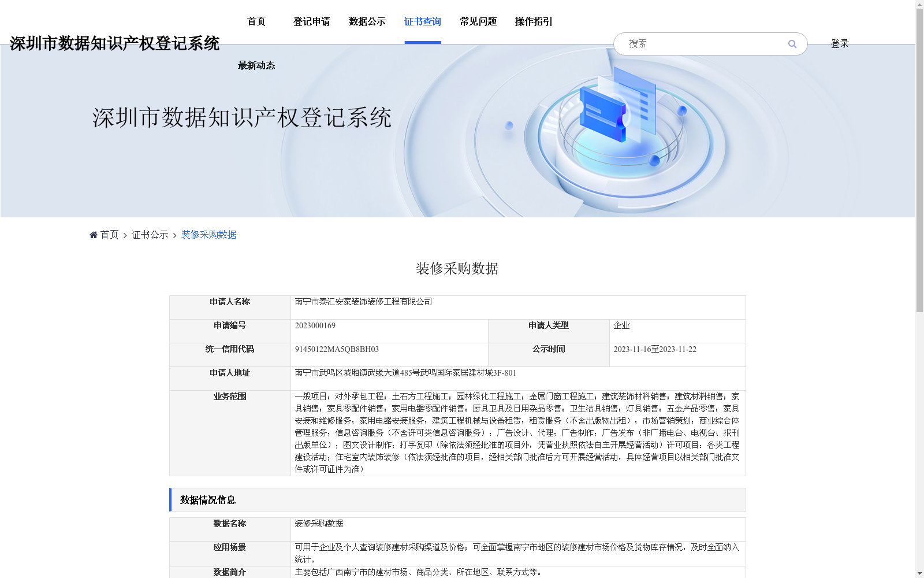The width and height of the screenshot is (924, 578).
Task: Click scrollbar up arrow
Action: pos(919,4)
